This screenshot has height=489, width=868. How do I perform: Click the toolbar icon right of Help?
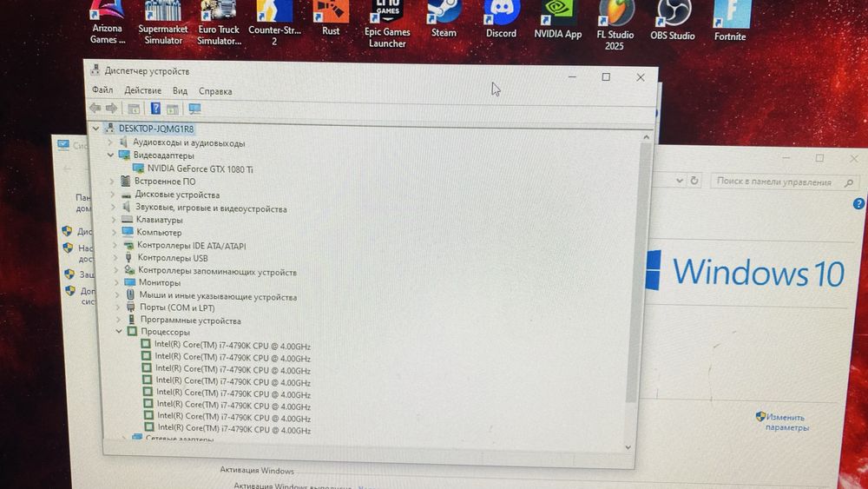pyautogui.click(x=173, y=109)
